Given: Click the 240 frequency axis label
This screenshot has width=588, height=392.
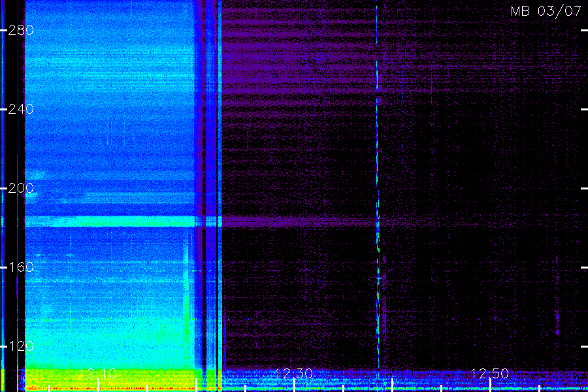Looking at the screenshot, I should 21,109.
